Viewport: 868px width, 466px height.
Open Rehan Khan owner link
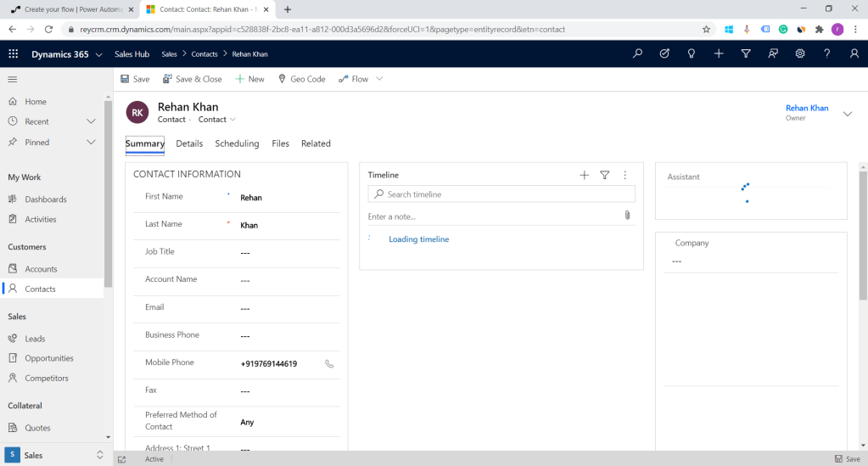[x=806, y=108]
